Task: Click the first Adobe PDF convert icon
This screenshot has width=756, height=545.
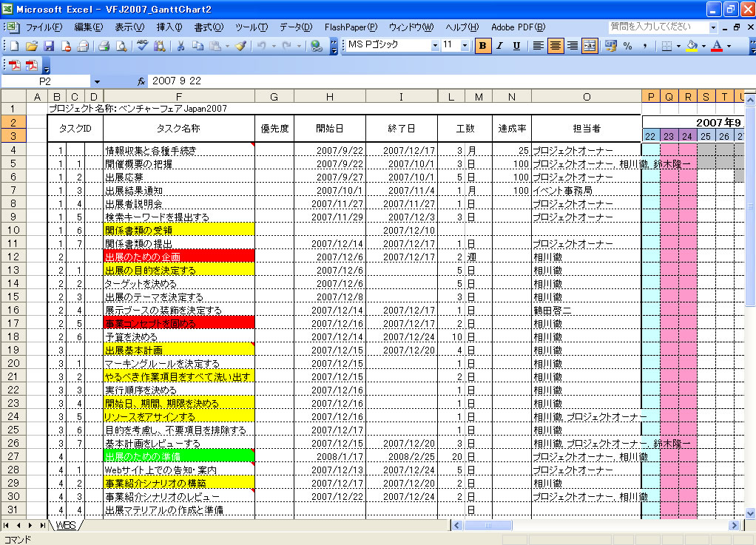Action: [15, 64]
